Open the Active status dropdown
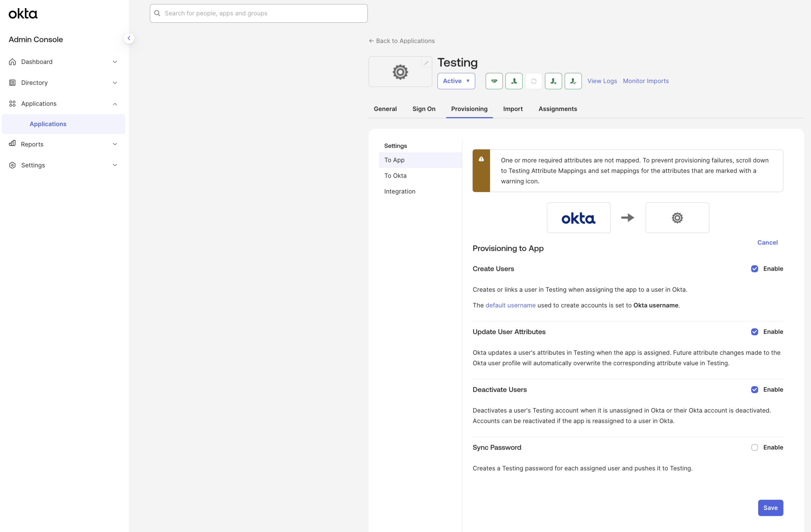Viewport: 811px width, 532px height. [x=456, y=81]
